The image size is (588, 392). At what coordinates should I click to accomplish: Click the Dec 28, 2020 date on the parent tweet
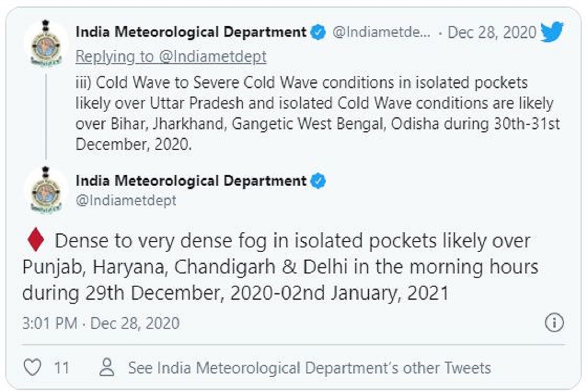point(492,33)
